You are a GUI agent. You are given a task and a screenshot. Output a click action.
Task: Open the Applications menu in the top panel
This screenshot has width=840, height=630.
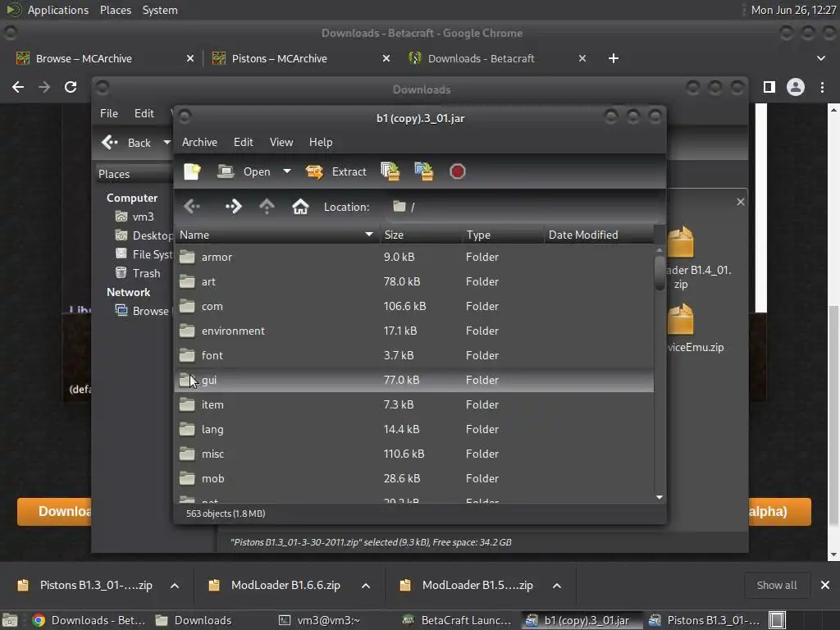point(58,10)
